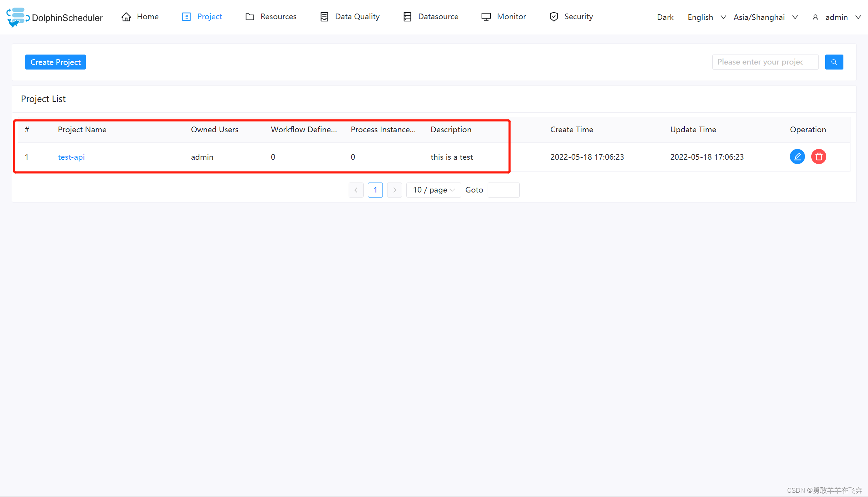
Task: Select 10 per page items setting
Action: coord(433,190)
